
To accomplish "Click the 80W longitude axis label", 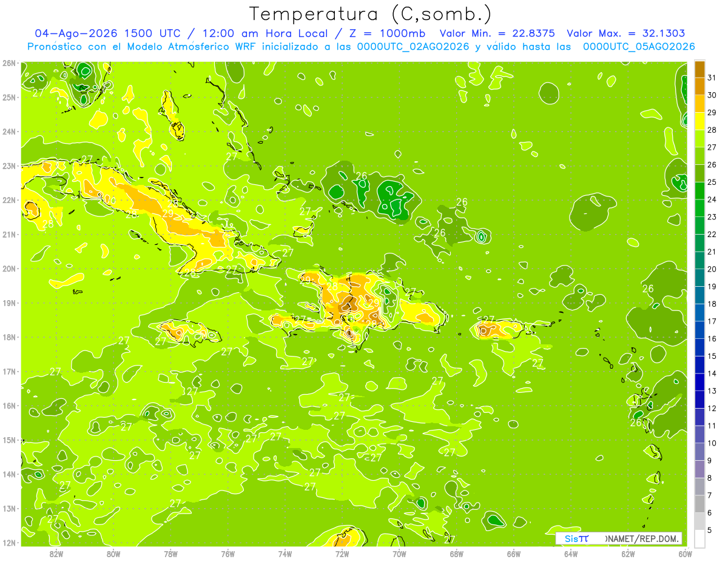I will (x=113, y=554).
